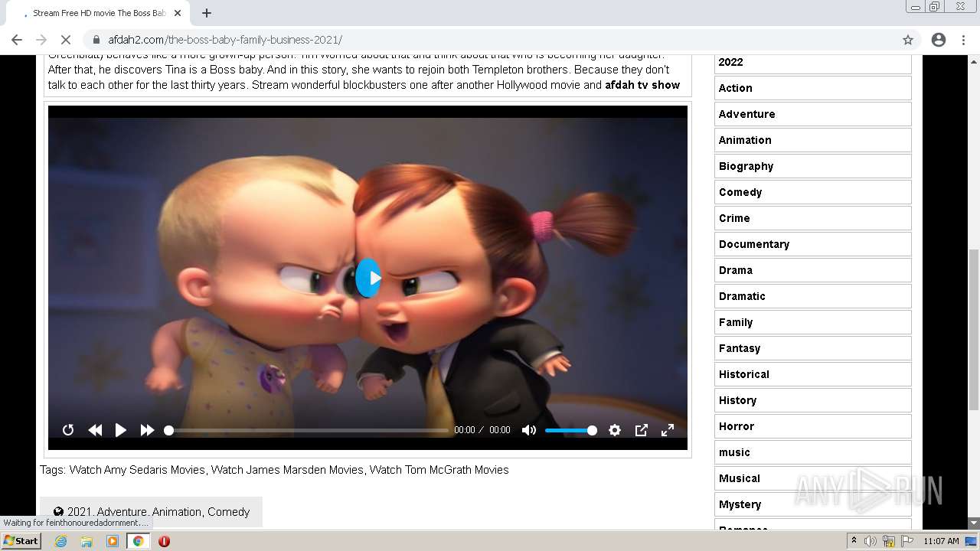Viewport: 980px width, 551px height.
Task: Select the Crime category
Action: click(x=813, y=218)
